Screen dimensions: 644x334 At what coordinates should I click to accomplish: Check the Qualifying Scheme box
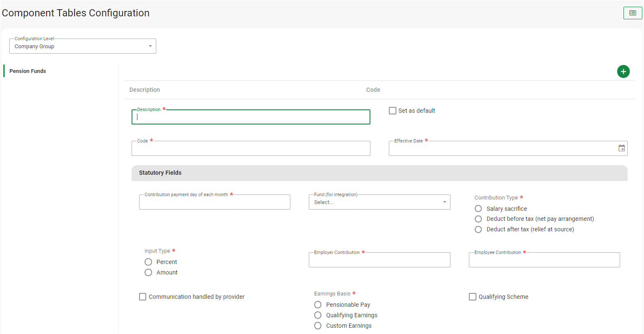[473, 297]
